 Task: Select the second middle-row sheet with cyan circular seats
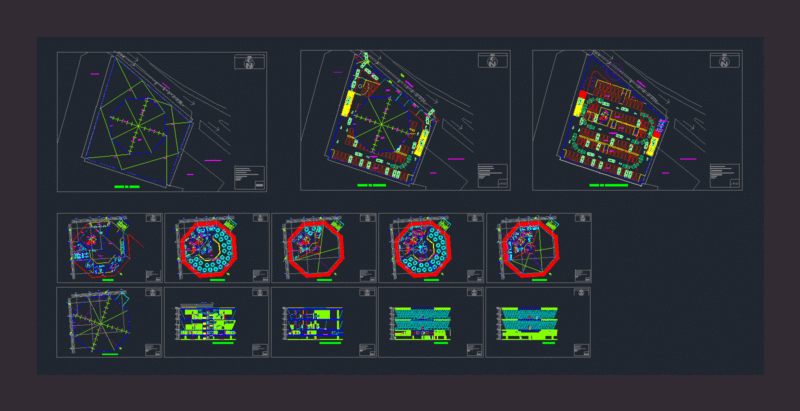[x=216, y=248]
